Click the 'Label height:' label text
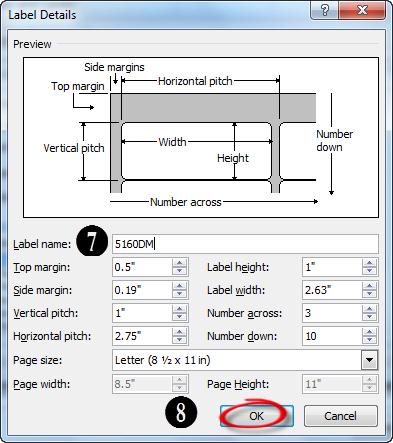This screenshot has height=443, width=393. point(238,267)
